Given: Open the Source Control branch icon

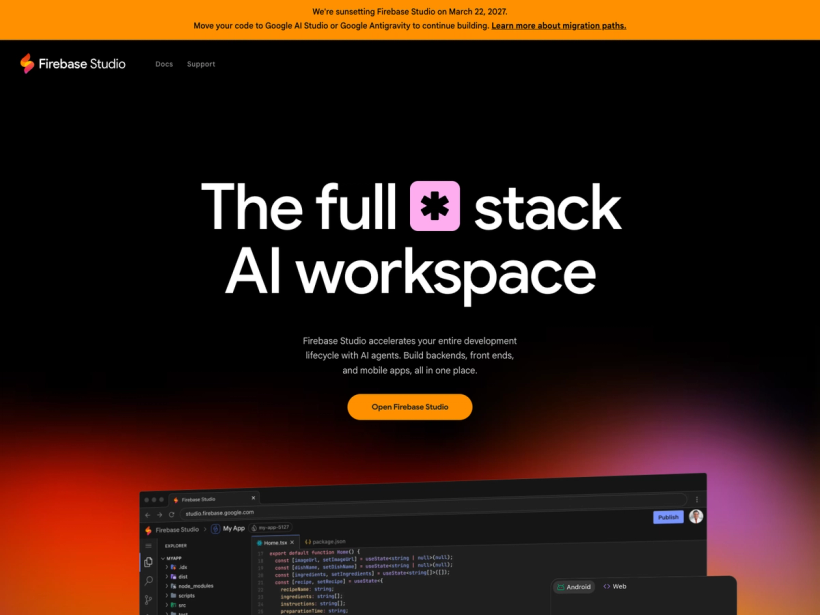Looking at the screenshot, I should (149, 599).
